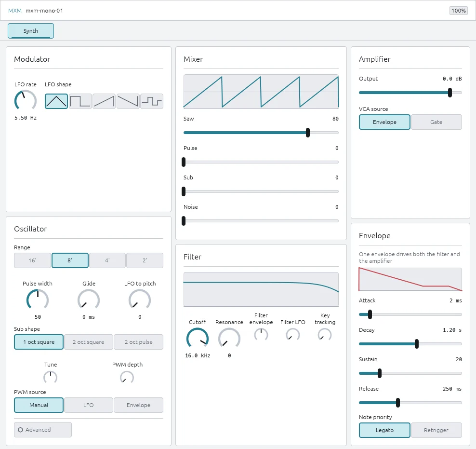Expand the Advanced oscillator section
Screen dimensions: 476x449
43,430
